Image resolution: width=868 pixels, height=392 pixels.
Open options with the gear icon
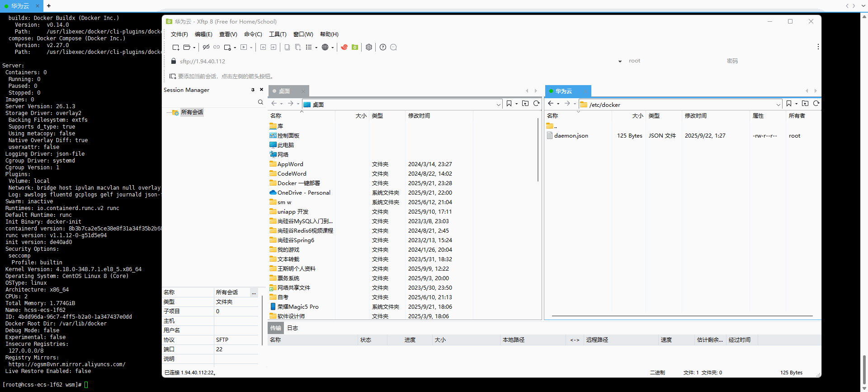pos(369,47)
